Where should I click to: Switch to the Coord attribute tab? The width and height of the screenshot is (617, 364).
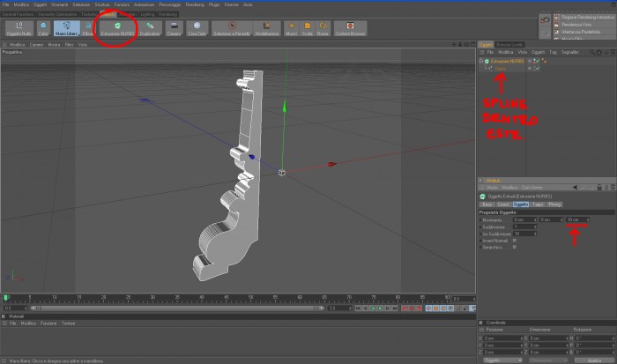point(503,204)
